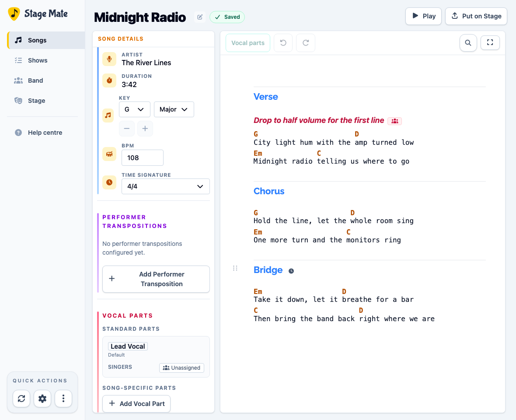The width and height of the screenshot is (516, 420).
Task: Open settings gear in Quick Actions
Action: coord(42,399)
